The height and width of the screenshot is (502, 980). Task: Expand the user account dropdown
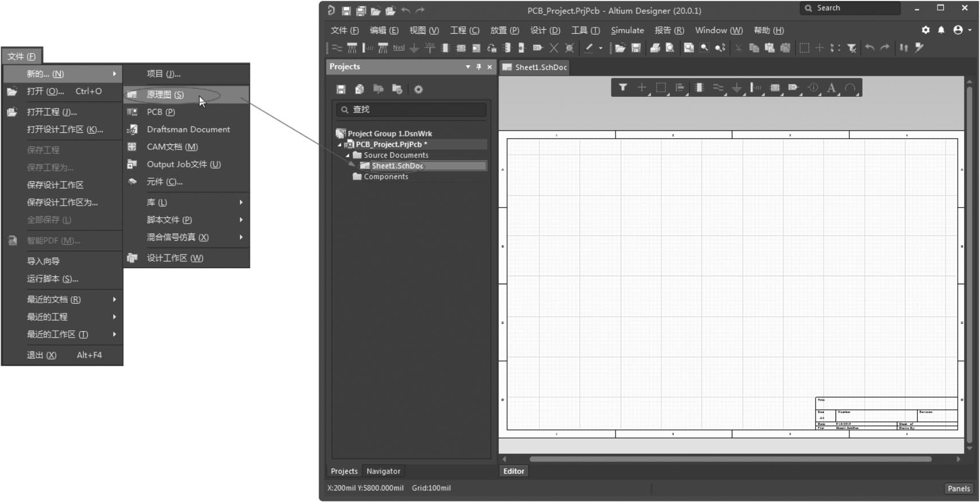pyautogui.click(x=970, y=30)
